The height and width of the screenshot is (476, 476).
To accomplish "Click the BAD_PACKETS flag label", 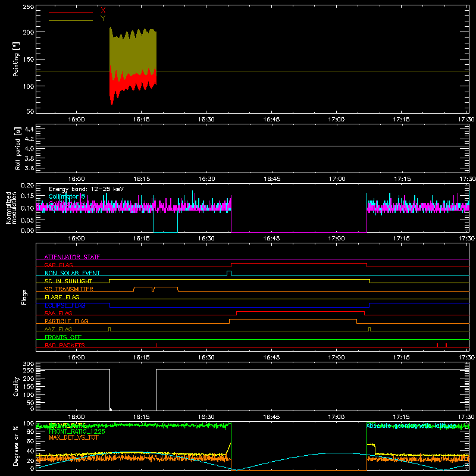I will point(65,345).
